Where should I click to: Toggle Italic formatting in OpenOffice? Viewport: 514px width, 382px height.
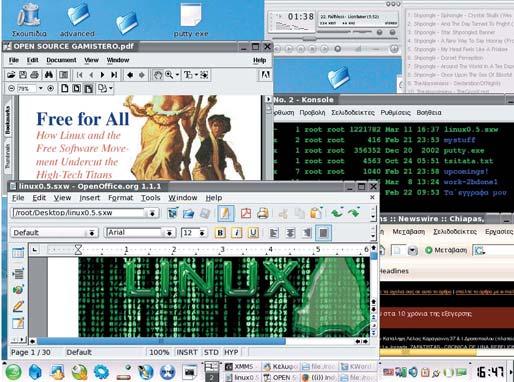236,233
